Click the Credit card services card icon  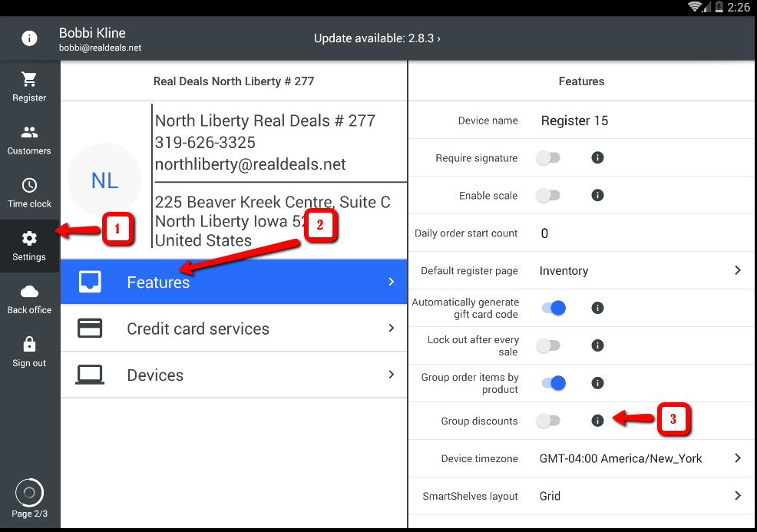[x=90, y=329]
